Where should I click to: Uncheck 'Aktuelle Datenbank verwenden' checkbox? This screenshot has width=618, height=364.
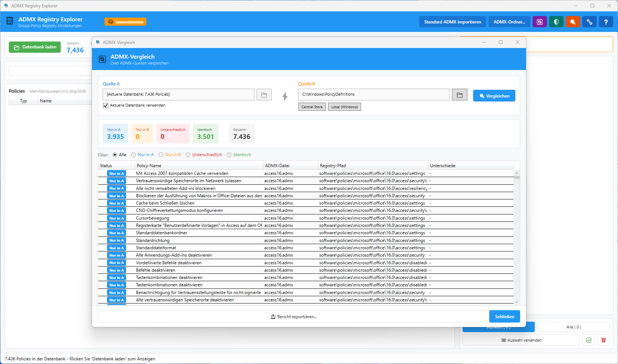point(106,106)
